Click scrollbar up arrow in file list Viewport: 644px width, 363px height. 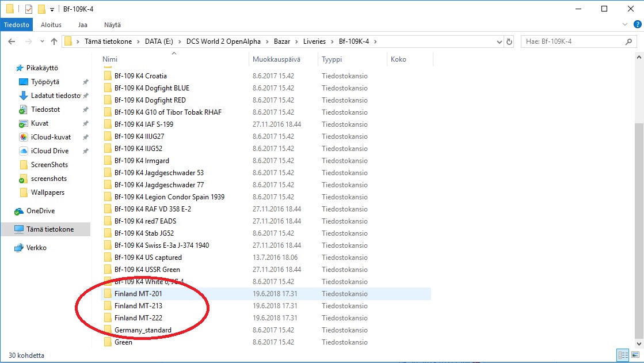[x=639, y=58]
